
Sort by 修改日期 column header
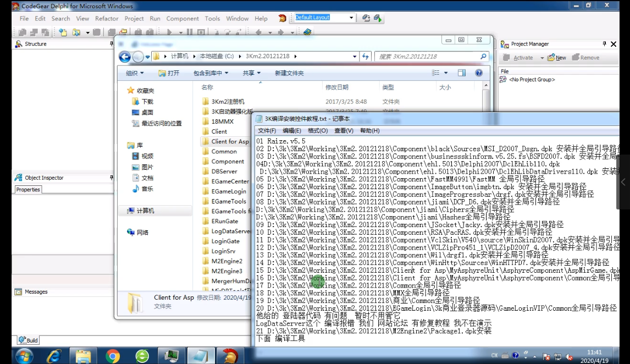tap(336, 87)
